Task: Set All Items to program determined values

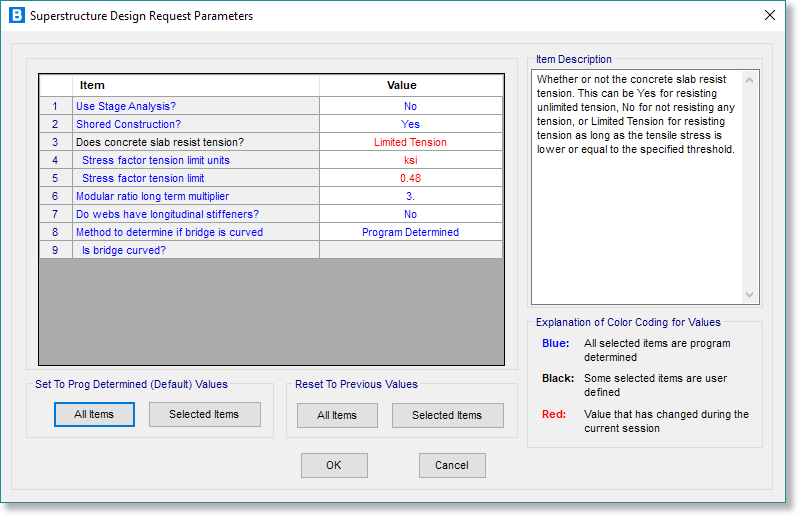Action: 94,415
